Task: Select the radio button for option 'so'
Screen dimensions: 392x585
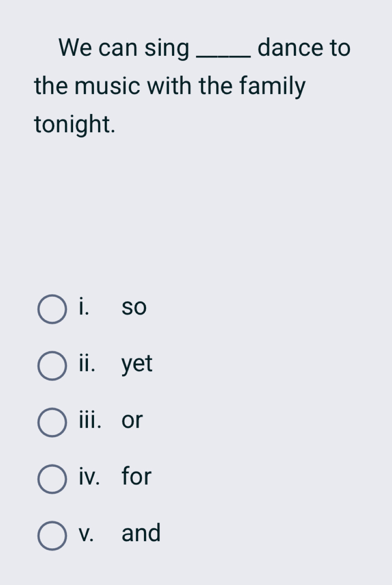Action: [x=52, y=308]
